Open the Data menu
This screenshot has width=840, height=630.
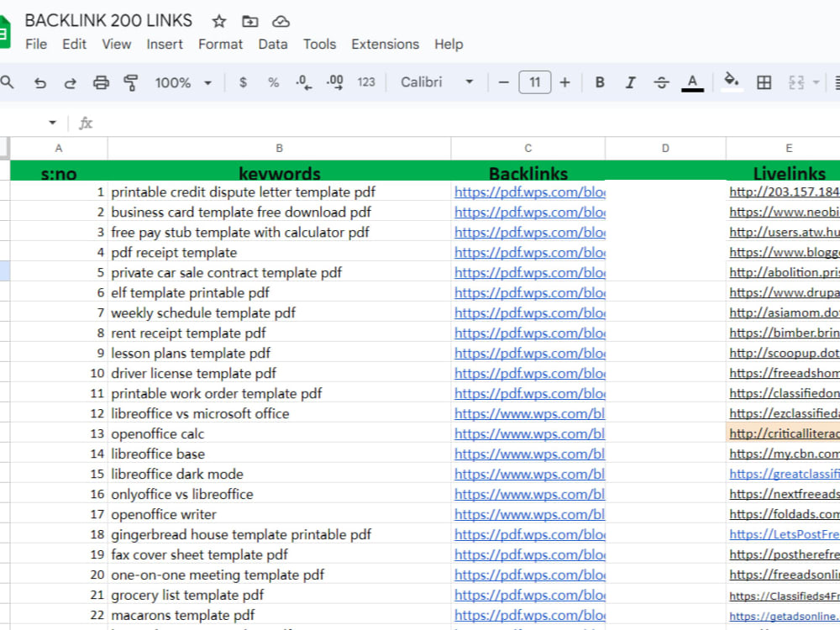[x=273, y=45]
